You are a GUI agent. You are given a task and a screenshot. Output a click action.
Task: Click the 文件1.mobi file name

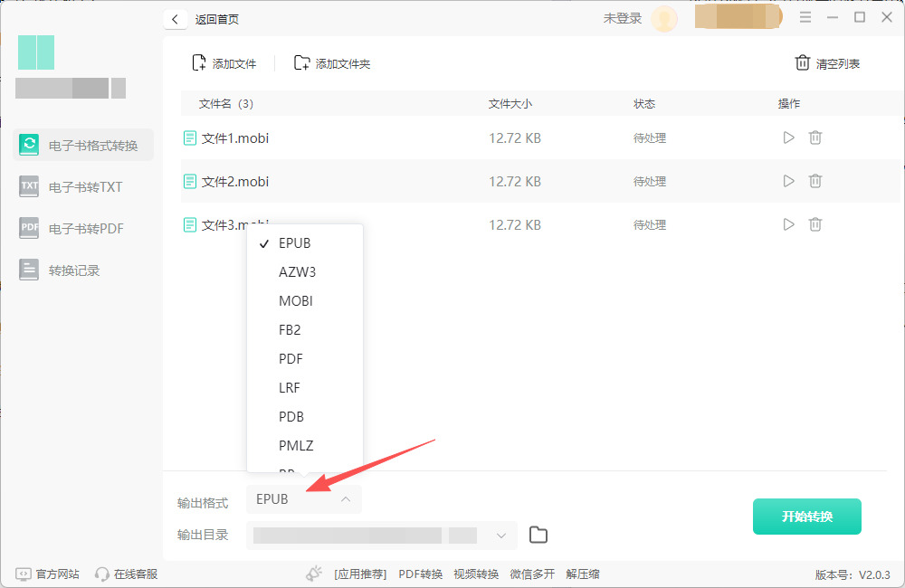click(235, 138)
